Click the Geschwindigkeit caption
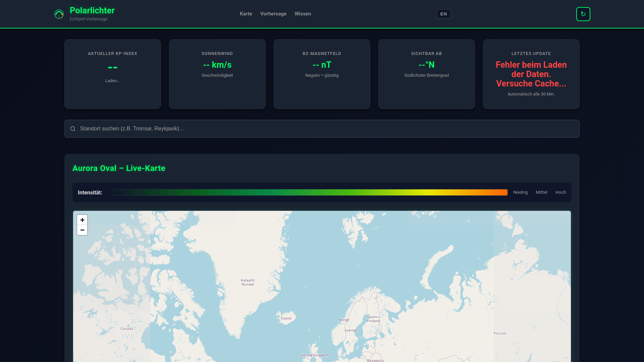The height and width of the screenshot is (362, 644). coord(217,75)
